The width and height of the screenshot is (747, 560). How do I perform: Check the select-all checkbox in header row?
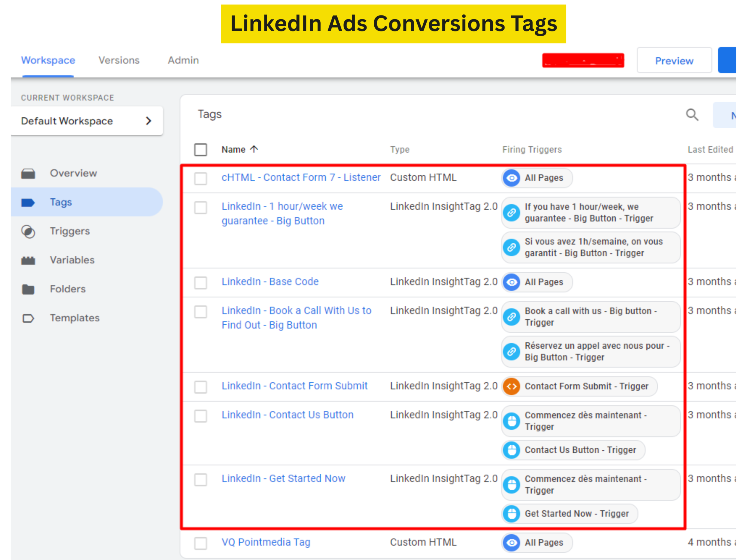(200, 150)
